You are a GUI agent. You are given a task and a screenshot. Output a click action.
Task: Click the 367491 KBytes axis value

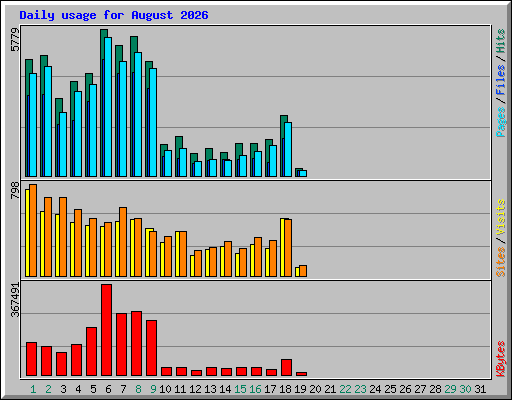[15, 300]
